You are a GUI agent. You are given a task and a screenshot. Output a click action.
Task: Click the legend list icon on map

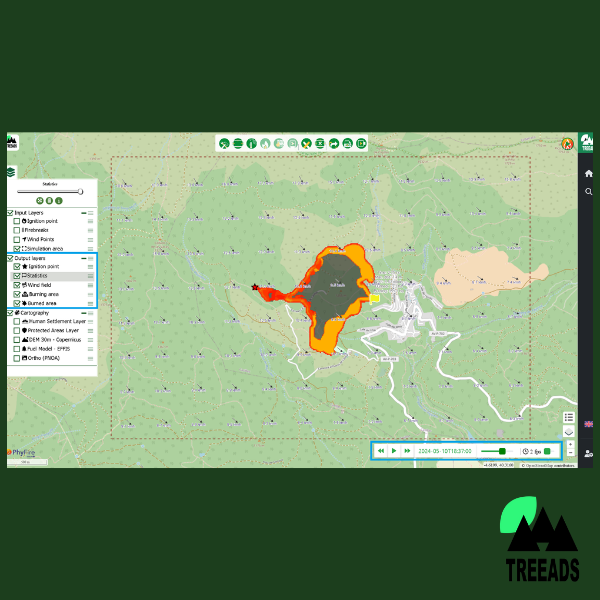[x=569, y=417]
